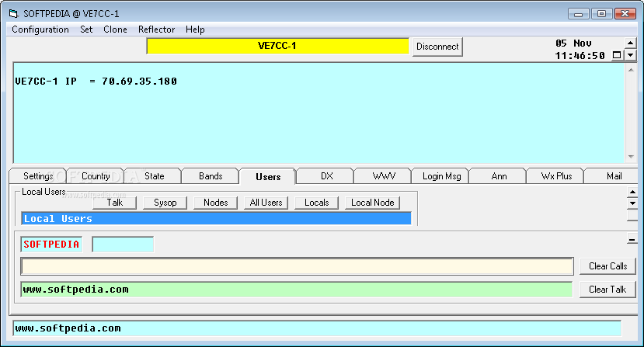Switch to the DX tab

tap(326, 176)
